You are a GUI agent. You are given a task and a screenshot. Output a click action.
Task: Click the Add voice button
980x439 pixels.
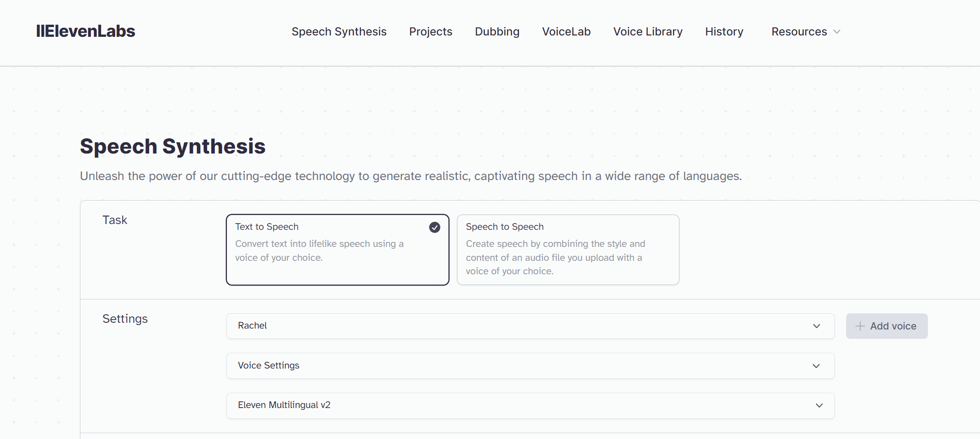887,326
